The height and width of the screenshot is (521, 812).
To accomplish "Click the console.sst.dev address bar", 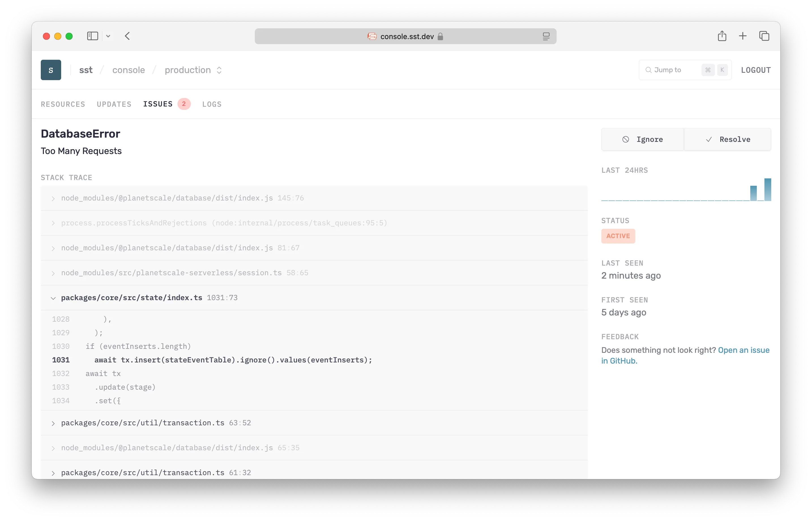I will (x=405, y=36).
